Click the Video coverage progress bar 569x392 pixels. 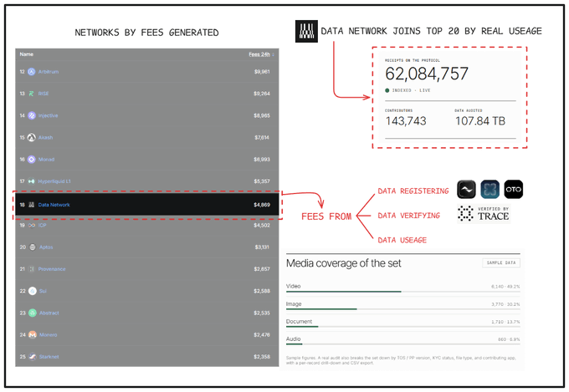[402, 292]
